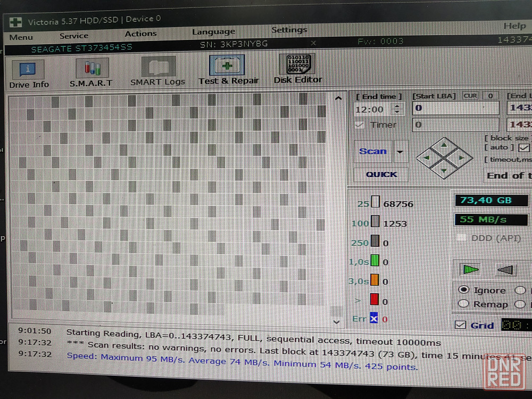Open the SMART Logs section

point(158,71)
